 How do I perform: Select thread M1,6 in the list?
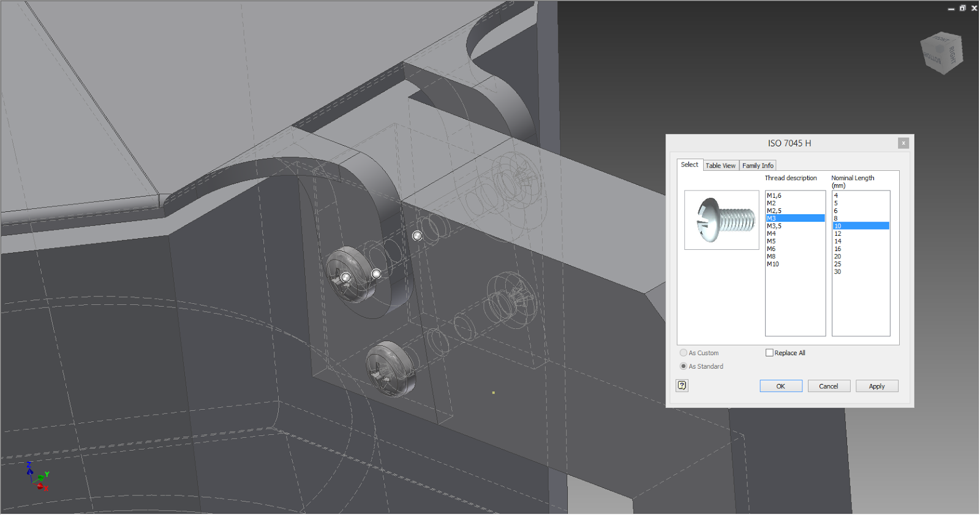795,195
